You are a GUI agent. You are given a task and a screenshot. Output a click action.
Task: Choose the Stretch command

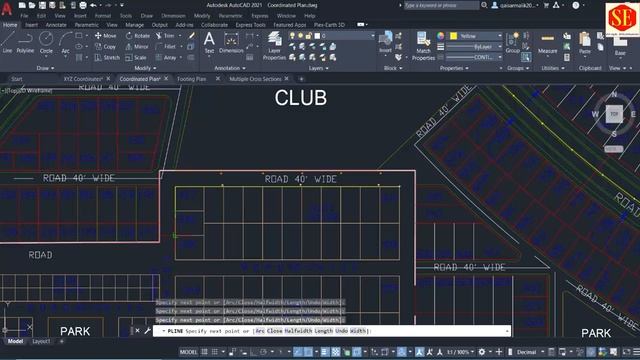coord(107,58)
